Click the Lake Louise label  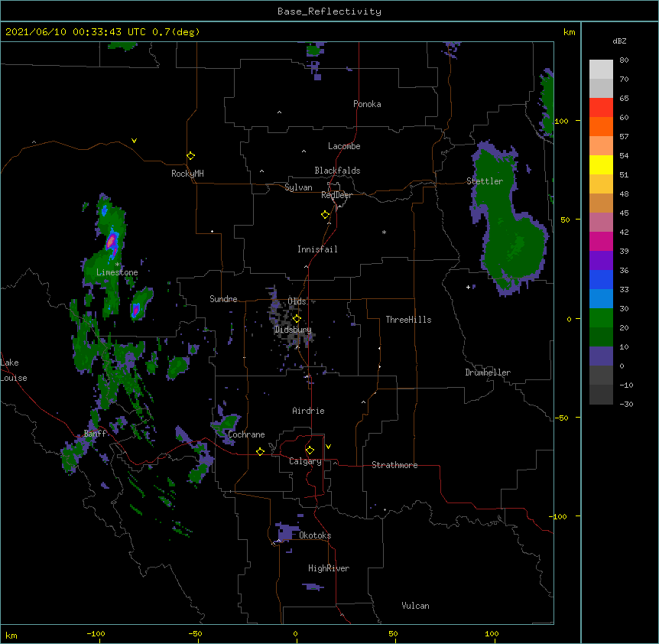tap(14, 370)
